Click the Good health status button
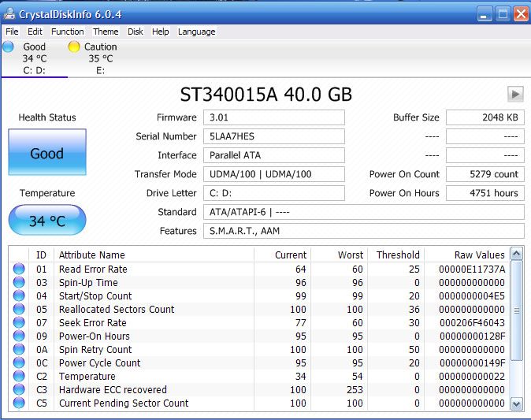Screen dimensions: 531x420 click(x=47, y=152)
